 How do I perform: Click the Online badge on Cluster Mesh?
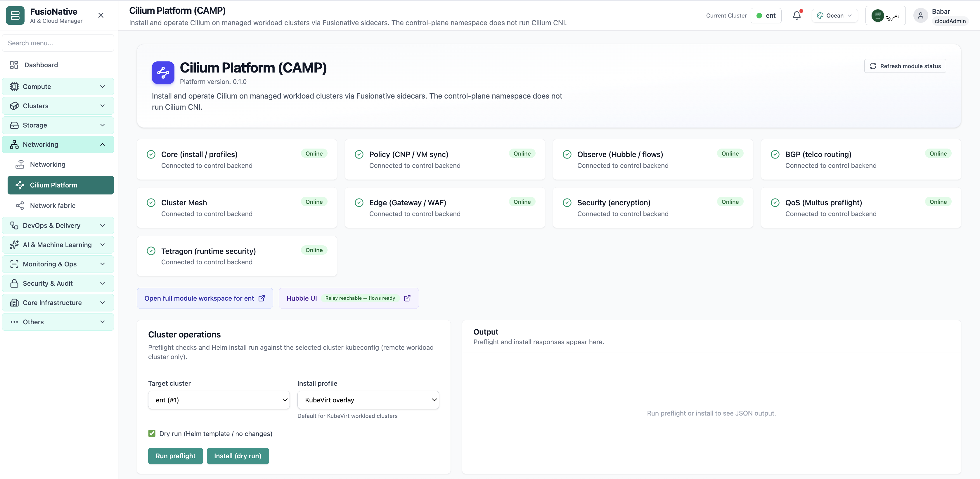pyautogui.click(x=314, y=202)
